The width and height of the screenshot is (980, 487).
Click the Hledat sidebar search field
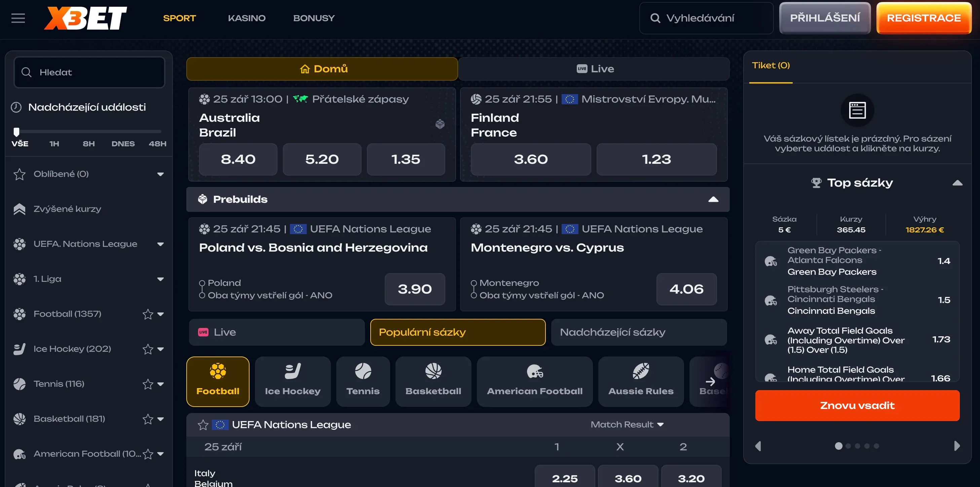click(x=89, y=72)
